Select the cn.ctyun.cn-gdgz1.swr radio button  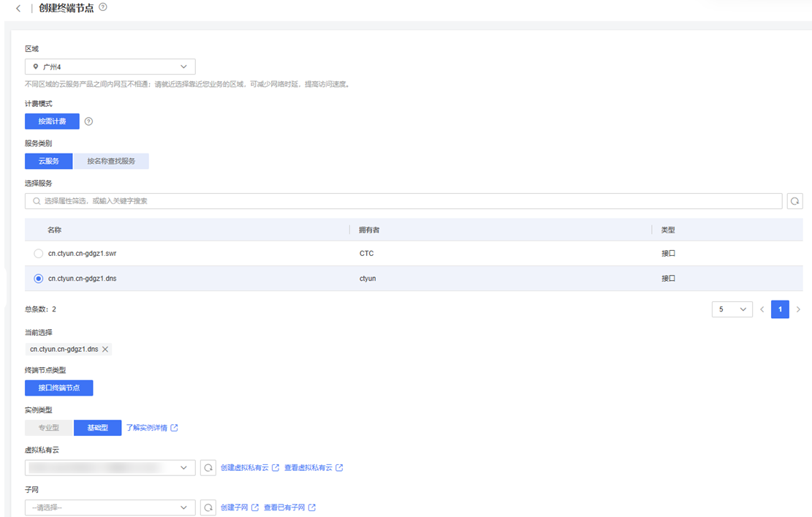[39, 254]
